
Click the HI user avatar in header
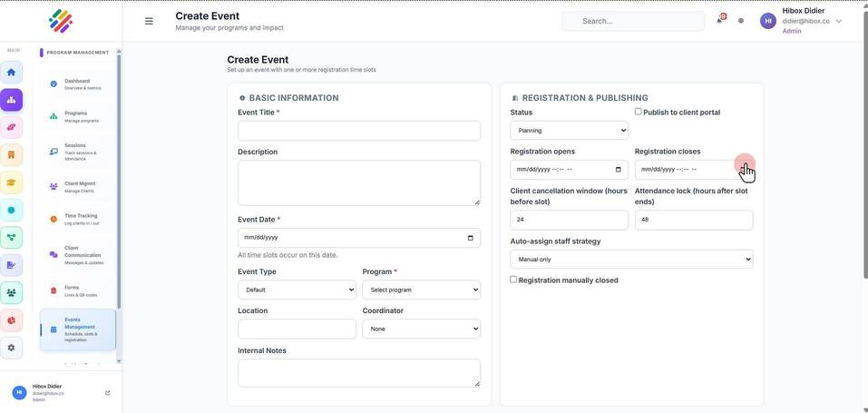(x=768, y=21)
